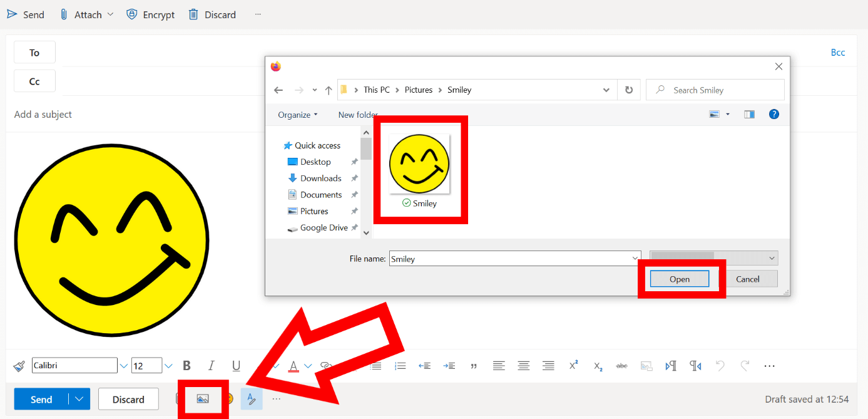This screenshot has height=419, width=868.
Task: Toggle bold formatting
Action: coord(186,365)
